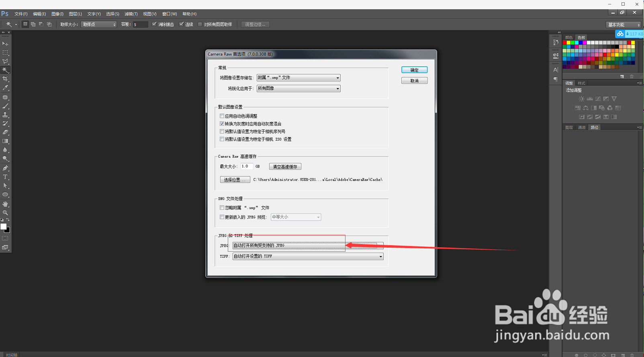The image size is (644, 357).
Task: Click the 清空高速缓存 button
Action: pyautogui.click(x=285, y=166)
